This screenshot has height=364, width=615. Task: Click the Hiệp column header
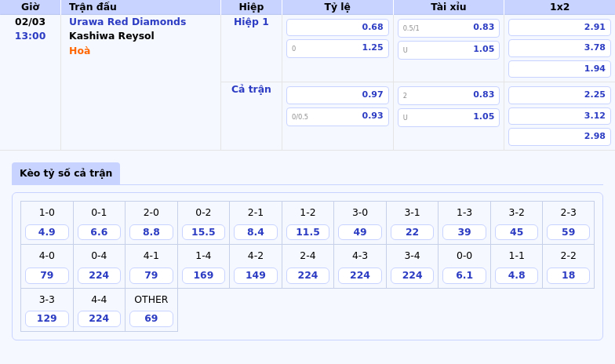[x=251, y=7]
